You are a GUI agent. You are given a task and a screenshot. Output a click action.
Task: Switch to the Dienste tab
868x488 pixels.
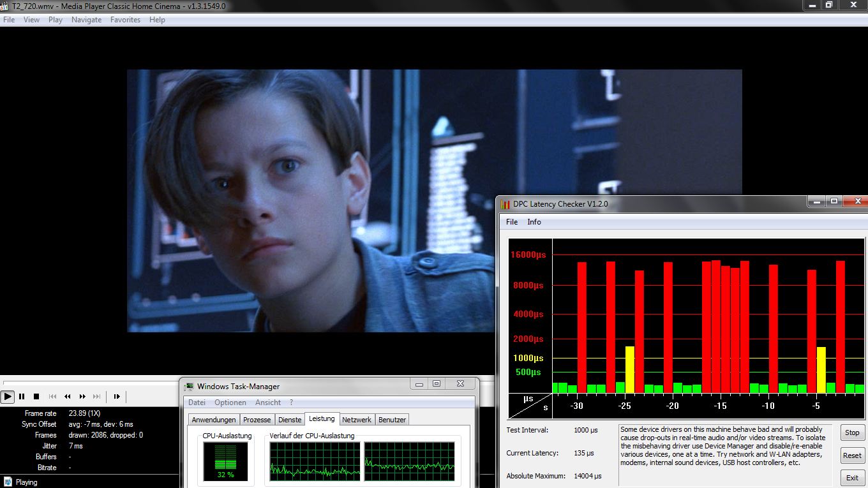tap(290, 420)
